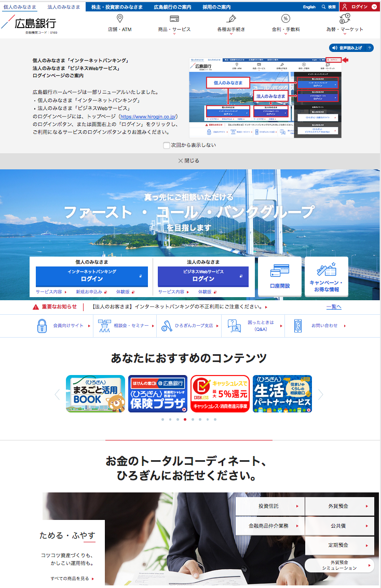
Task: Click the login person icon at top right
Action: point(345,7)
